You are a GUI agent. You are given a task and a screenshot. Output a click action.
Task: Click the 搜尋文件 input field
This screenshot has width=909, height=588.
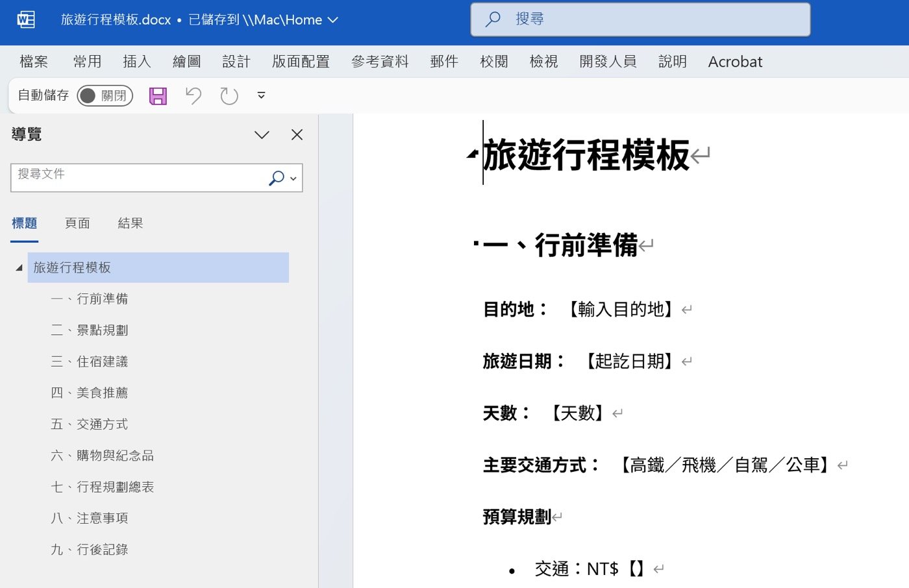(x=136, y=178)
